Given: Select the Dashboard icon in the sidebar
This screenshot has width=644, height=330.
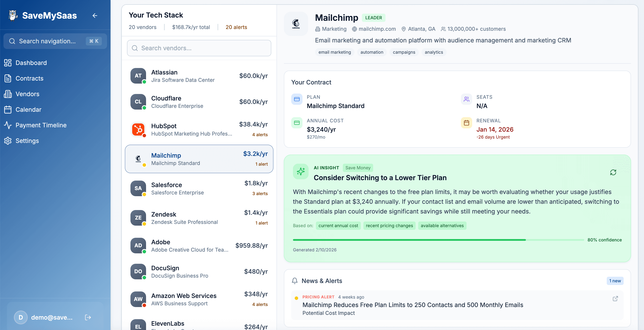Looking at the screenshot, I should pyautogui.click(x=8, y=63).
